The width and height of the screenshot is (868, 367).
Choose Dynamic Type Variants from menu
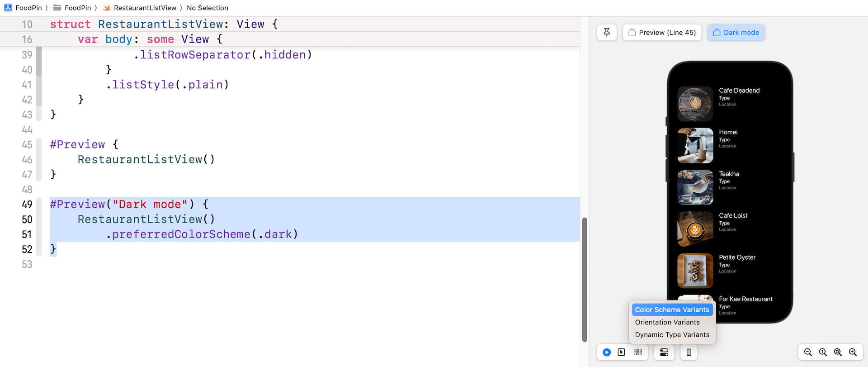[x=672, y=335]
